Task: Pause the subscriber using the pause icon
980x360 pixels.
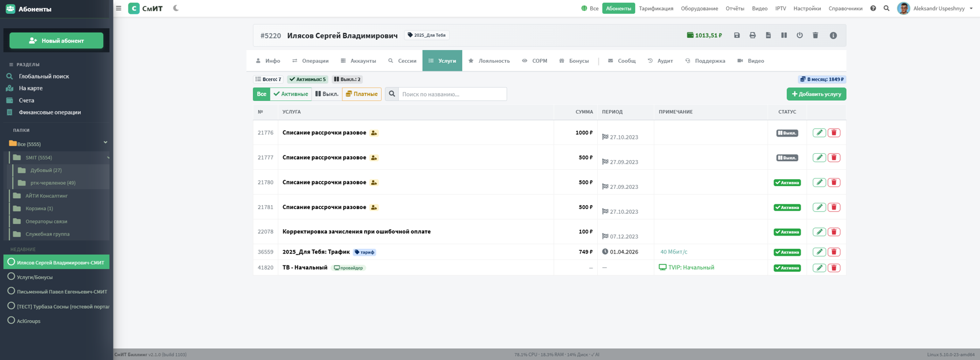Action: coord(784,35)
